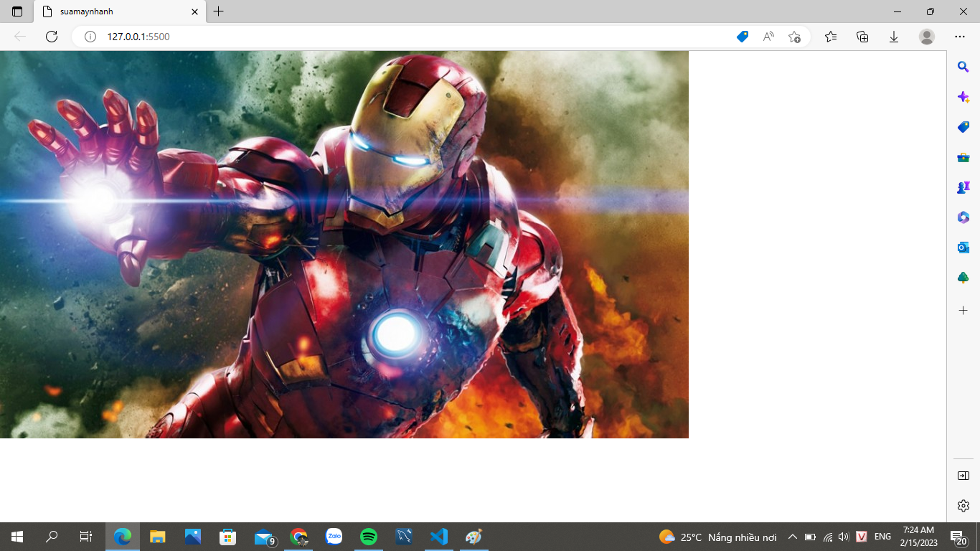Open sidebar settings gear
Screen dimensions: 980x551
coord(963,506)
